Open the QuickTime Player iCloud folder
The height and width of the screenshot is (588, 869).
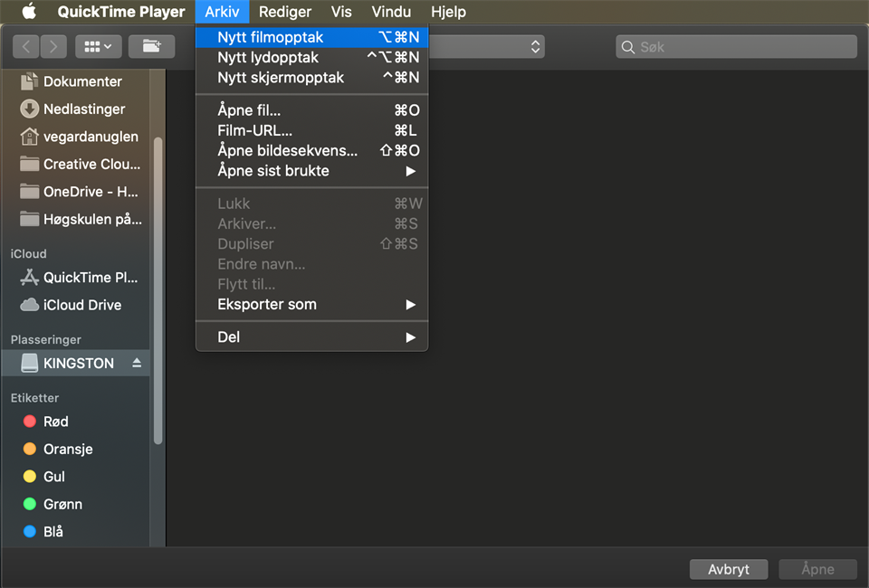click(89, 278)
